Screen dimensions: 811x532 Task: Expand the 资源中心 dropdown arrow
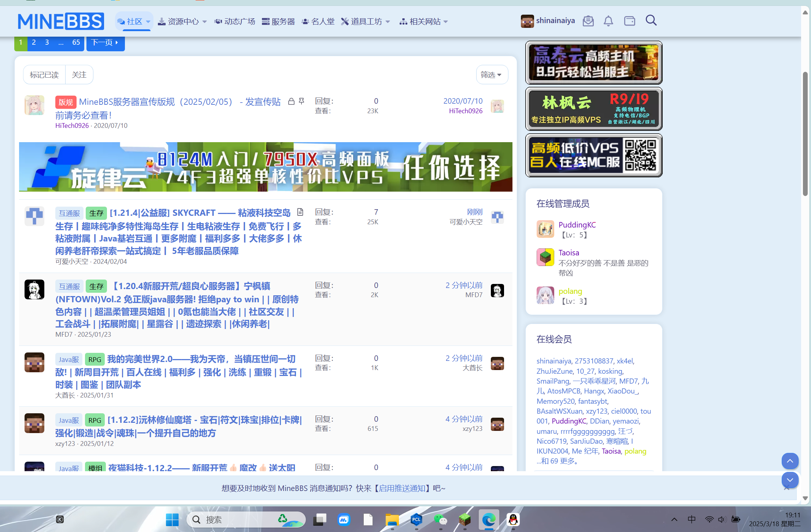point(204,22)
